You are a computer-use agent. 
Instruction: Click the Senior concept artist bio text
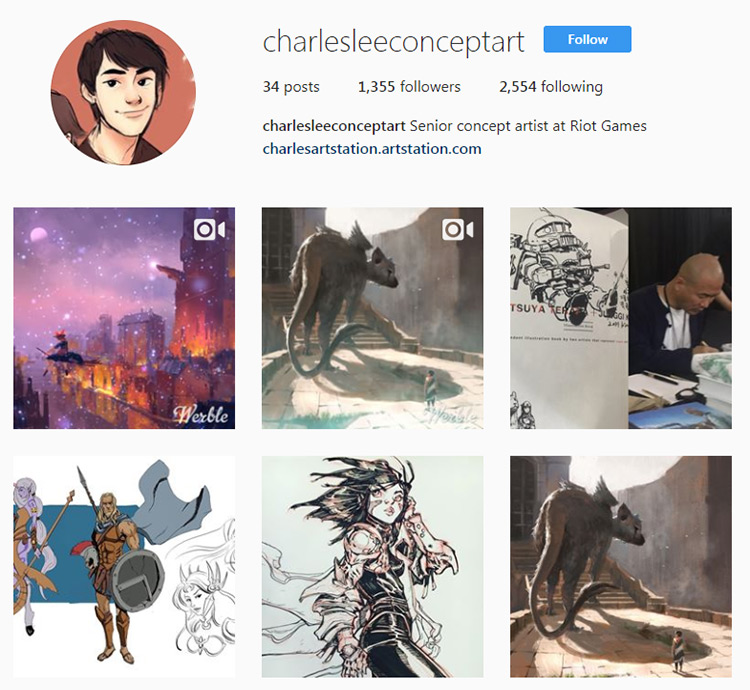pos(528,126)
